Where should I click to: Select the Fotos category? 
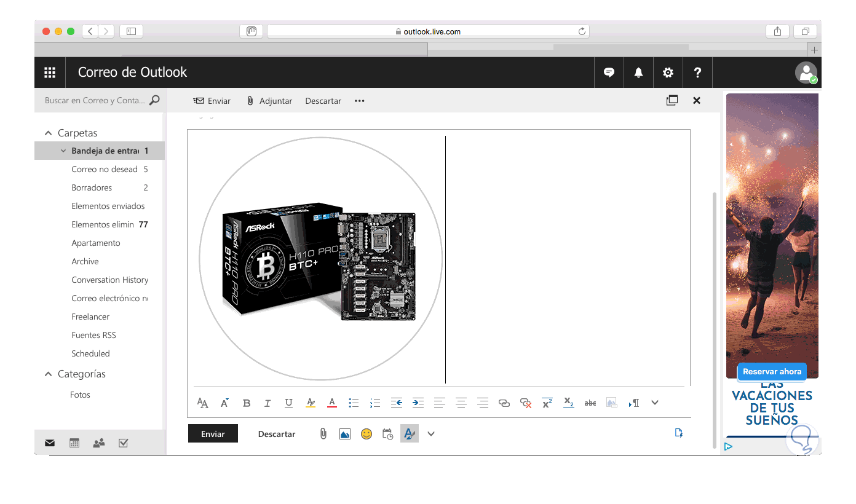(80, 395)
